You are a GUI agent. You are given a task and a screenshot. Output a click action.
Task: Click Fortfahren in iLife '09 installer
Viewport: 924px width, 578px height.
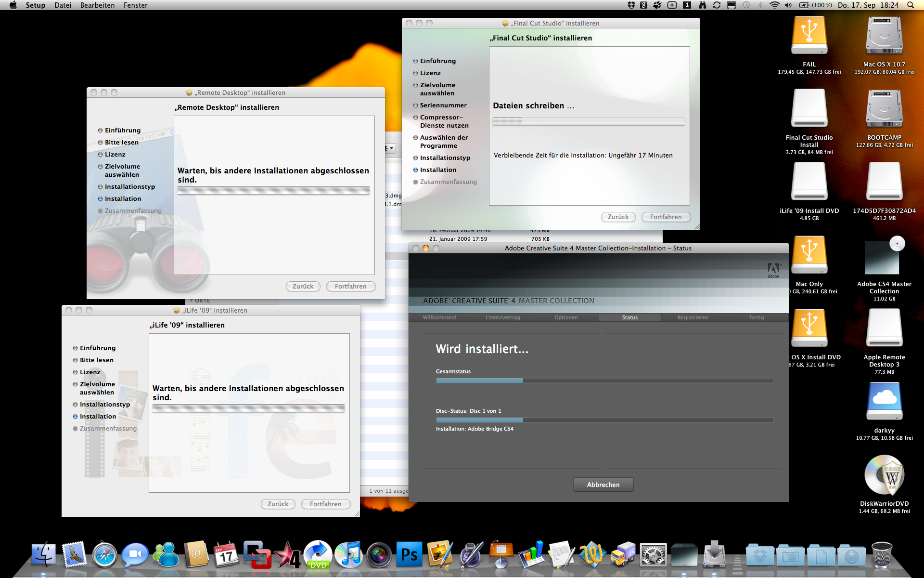pos(326,504)
